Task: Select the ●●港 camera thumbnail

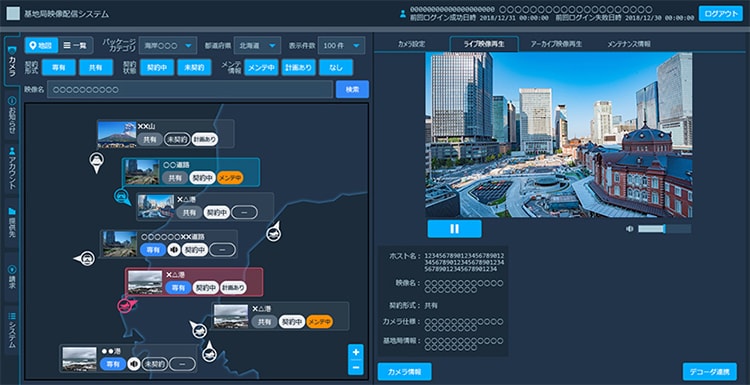Action: pyautogui.click(x=79, y=358)
